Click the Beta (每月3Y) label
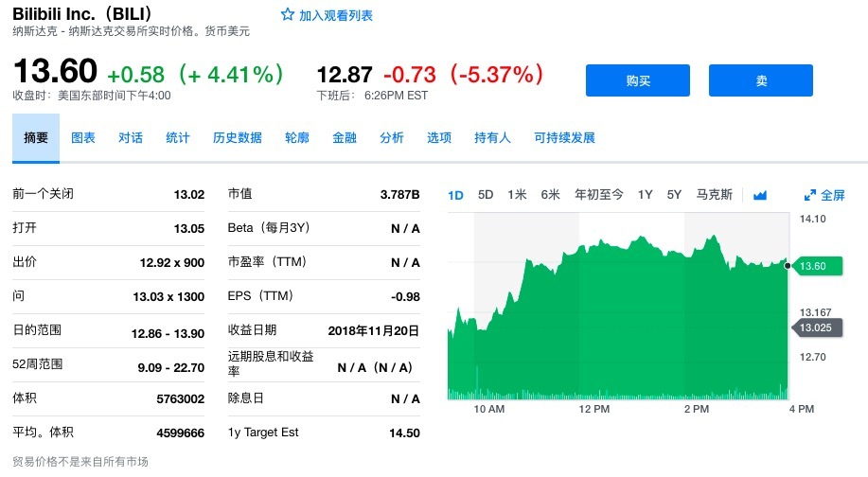868x477 pixels. click(269, 227)
